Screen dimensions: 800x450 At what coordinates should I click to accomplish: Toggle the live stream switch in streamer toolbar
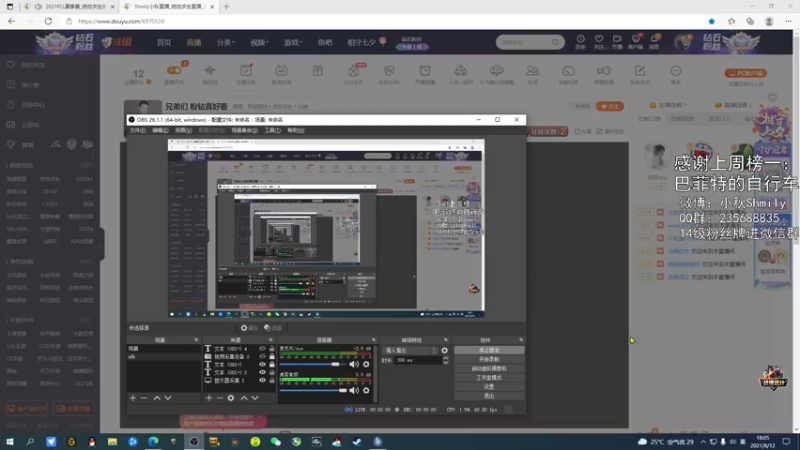(x=174, y=70)
